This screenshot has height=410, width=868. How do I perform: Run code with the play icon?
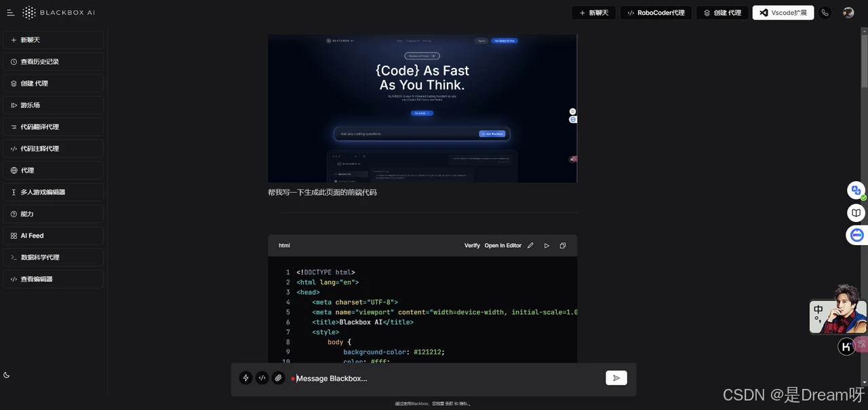pyautogui.click(x=547, y=246)
